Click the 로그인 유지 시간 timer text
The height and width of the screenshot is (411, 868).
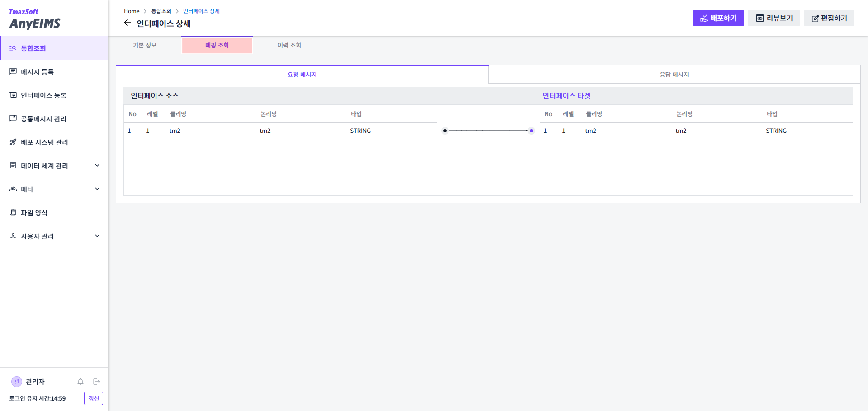(x=38, y=398)
